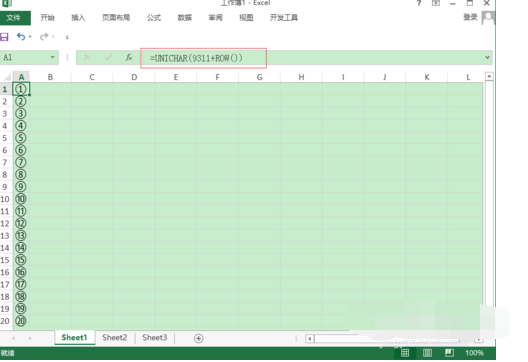Switch to the 公式 (Formulas) ribbon tab
The image size is (528, 362).
click(x=154, y=18)
